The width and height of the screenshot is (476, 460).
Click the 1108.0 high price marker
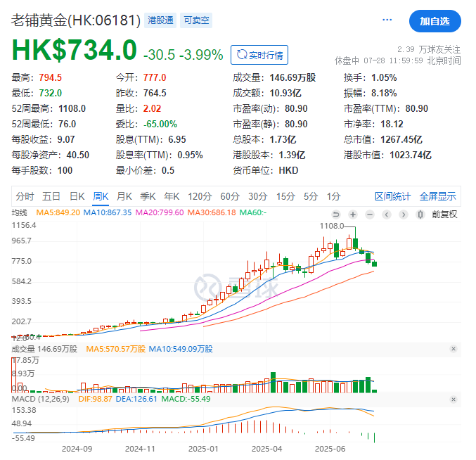coord(332,226)
